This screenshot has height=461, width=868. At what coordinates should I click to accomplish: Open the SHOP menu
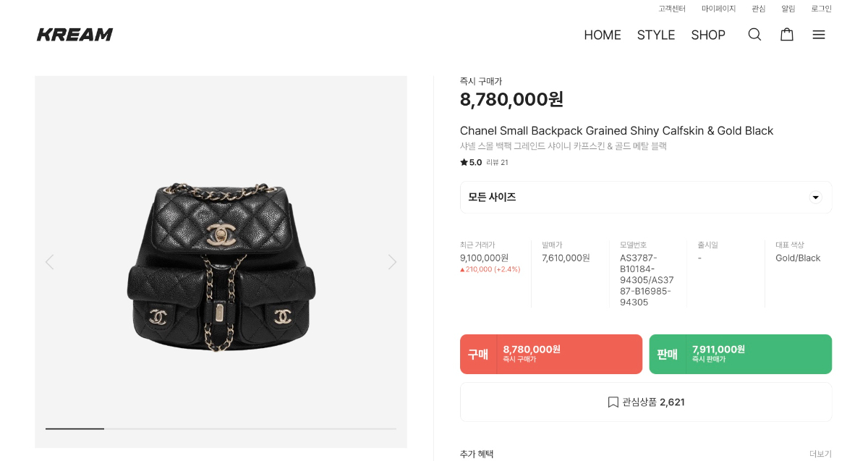click(x=708, y=35)
